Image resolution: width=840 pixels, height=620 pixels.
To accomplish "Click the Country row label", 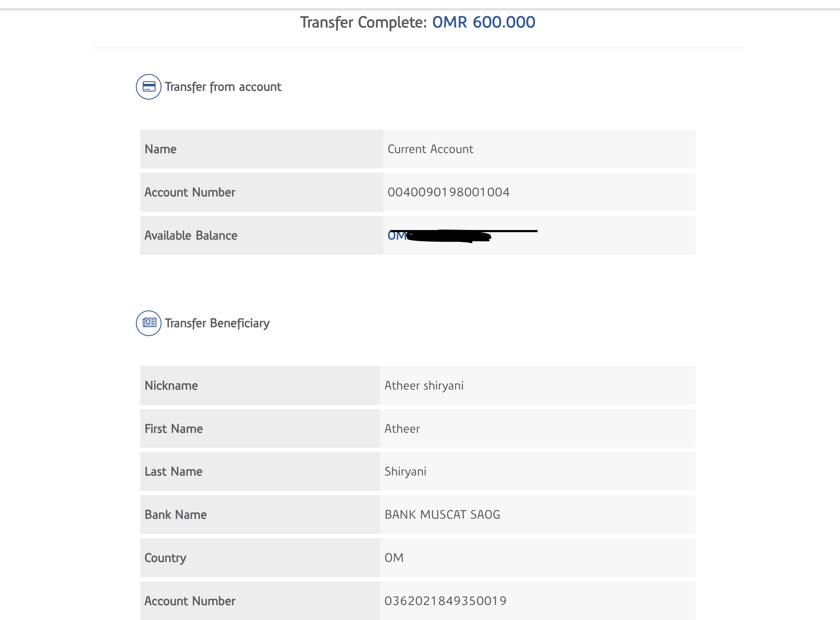I will click(x=165, y=558).
